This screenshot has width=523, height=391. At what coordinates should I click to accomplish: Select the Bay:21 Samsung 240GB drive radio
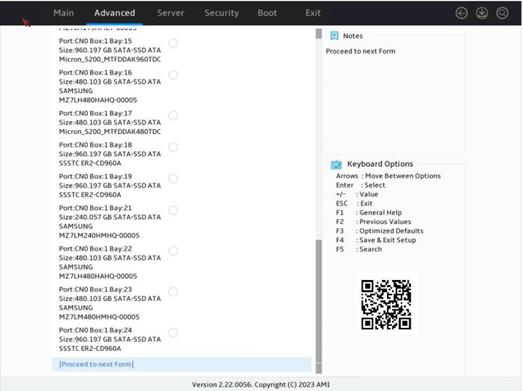(x=173, y=210)
